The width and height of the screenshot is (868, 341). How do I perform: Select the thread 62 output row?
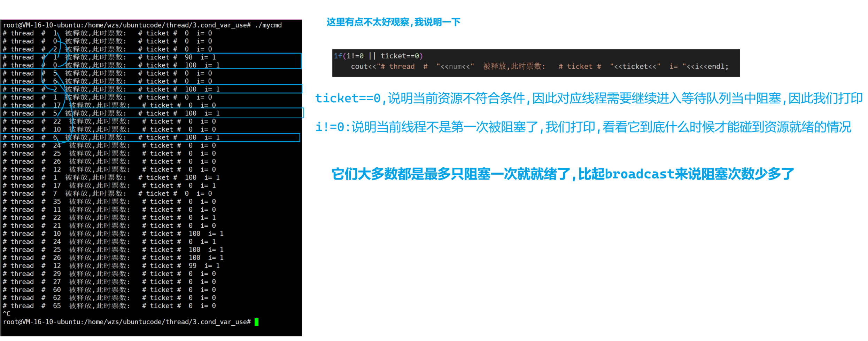coord(109,298)
